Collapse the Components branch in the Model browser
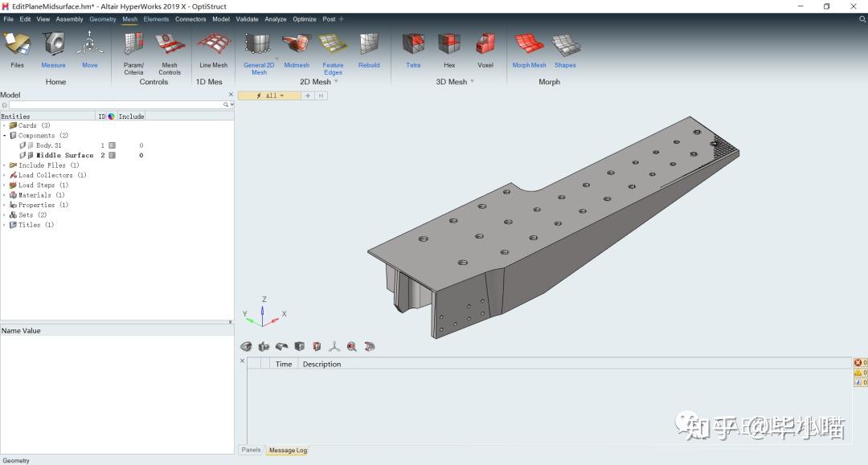This screenshot has width=868, height=465. 6,135
